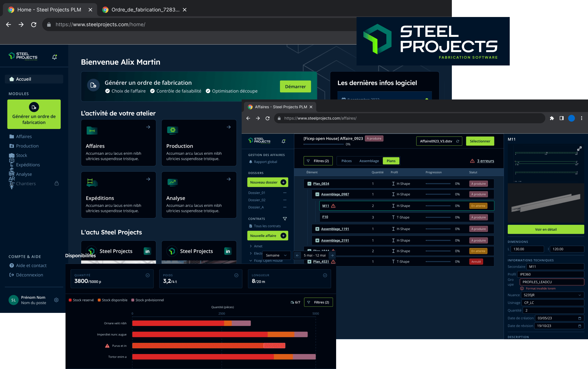Image resolution: width=588 pixels, height=369 pixels.
Task: Click the expand icon on M11 preview
Action: [x=579, y=149]
